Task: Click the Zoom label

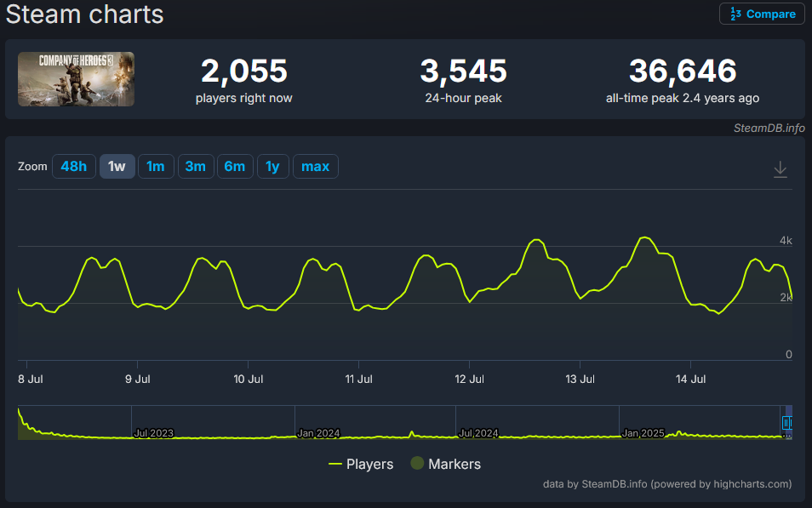Action: click(32, 166)
